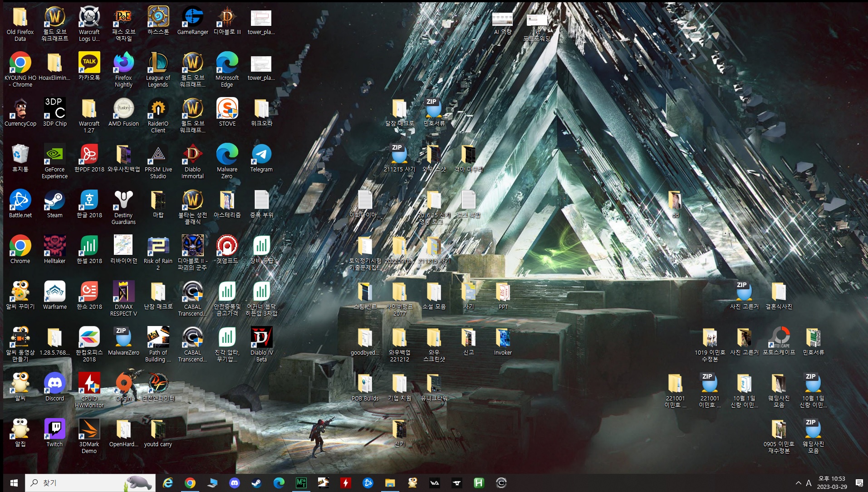This screenshot has height=492, width=868.
Task: Select the Twitch desktop shortcut
Action: 54,433
